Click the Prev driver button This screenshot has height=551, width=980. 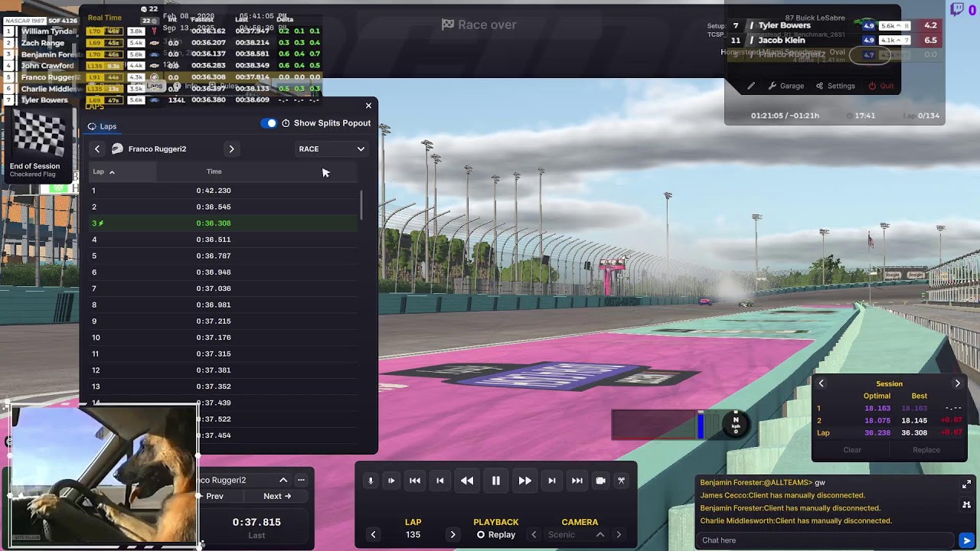(x=214, y=497)
